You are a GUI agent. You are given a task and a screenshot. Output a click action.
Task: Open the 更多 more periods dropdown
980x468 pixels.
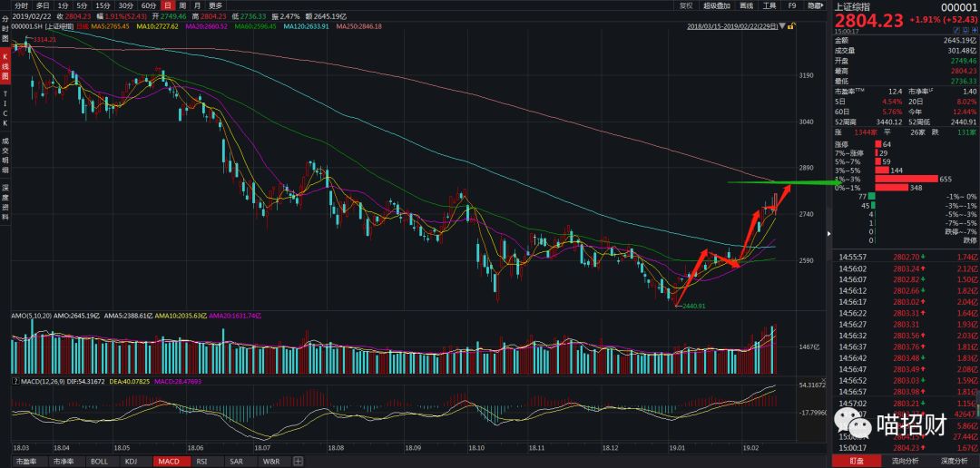click(x=216, y=5)
